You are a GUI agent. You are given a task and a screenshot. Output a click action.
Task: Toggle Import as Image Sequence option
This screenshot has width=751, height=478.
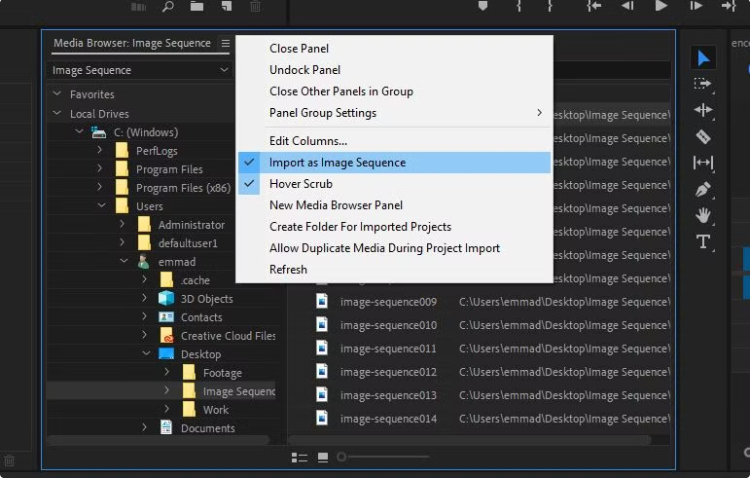[394, 163]
